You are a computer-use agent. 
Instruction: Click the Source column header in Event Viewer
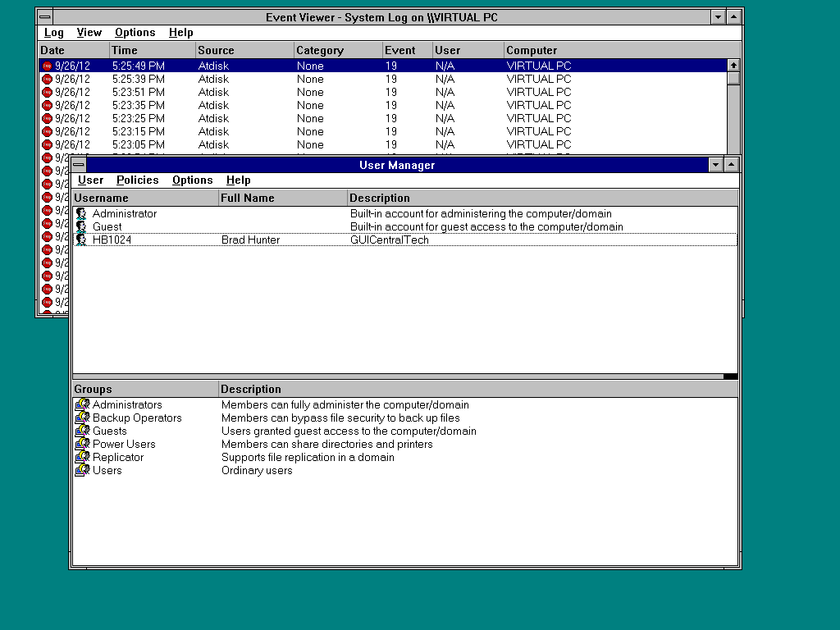pos(244,50)
